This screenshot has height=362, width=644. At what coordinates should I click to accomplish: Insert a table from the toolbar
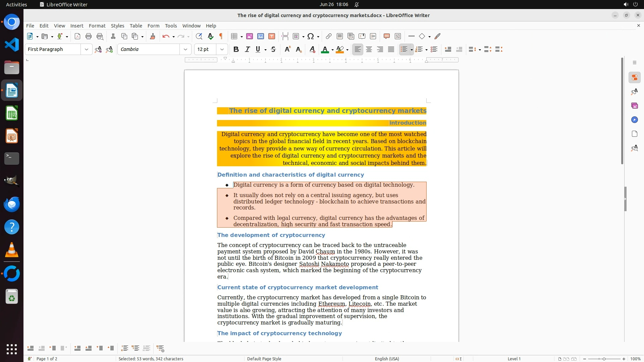point(234,36)
